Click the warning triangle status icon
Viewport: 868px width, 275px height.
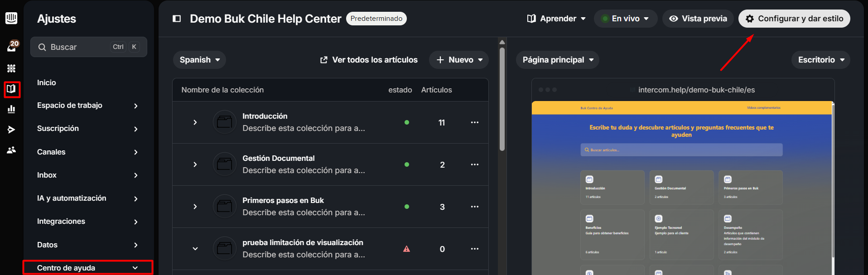coord(407,249)
